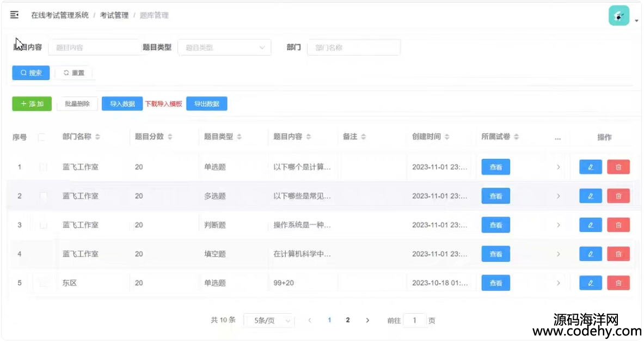Screen dimensions: 644x342
Task: Click 考试管理 in the breadcrumb
Action: (x=114, y=15)
